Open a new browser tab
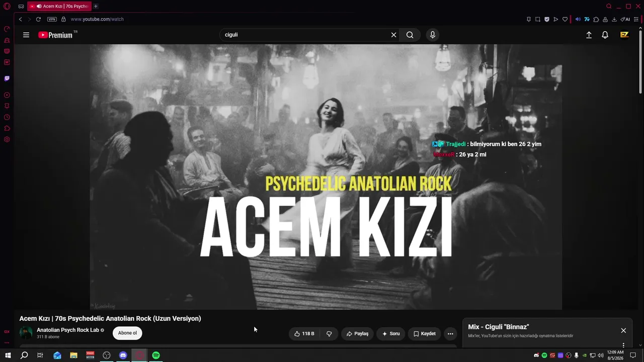This screenshot has width=644, height=362. [x=96, y=7]
